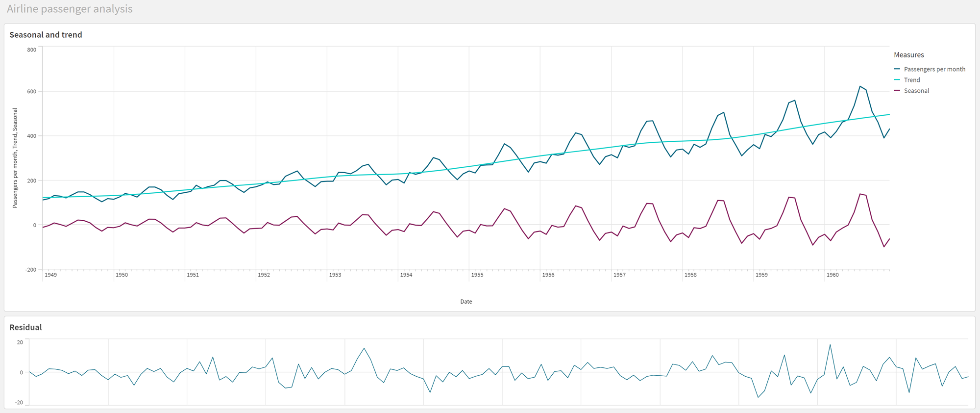Click the Date x-axis title
The width and height of the screenshot is (980, 413).
466,302
